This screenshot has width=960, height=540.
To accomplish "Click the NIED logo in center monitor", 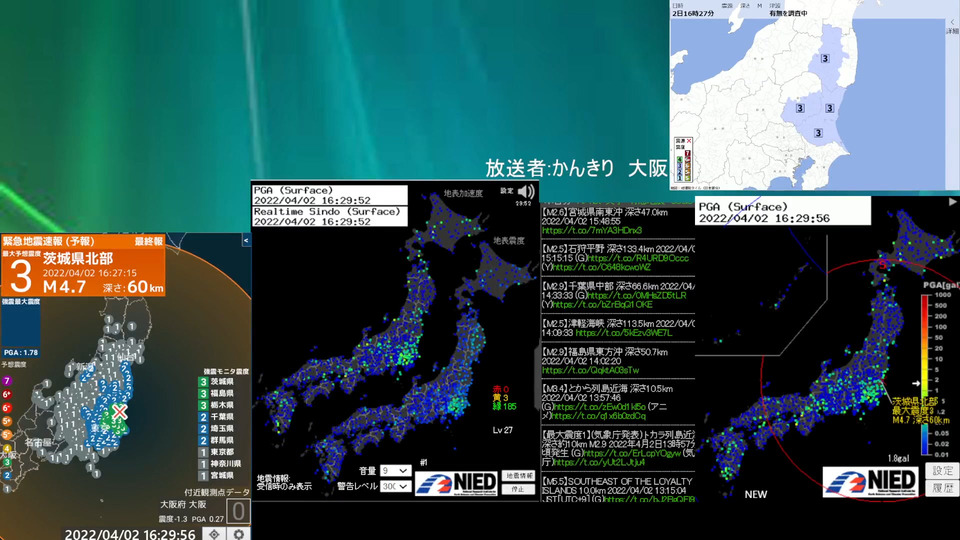I will [x=457, y=483].
